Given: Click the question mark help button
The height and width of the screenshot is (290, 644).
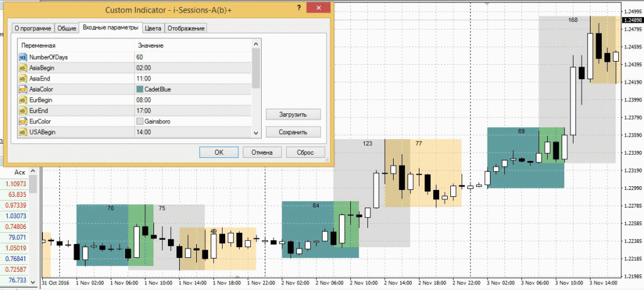Looking at the screenshot, I should [x=298, y=8].
